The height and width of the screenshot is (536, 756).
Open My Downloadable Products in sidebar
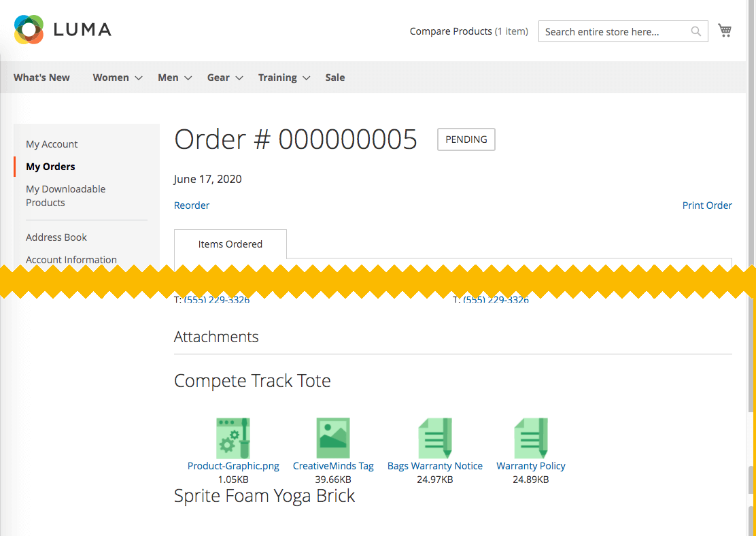[x=65, y=196]
